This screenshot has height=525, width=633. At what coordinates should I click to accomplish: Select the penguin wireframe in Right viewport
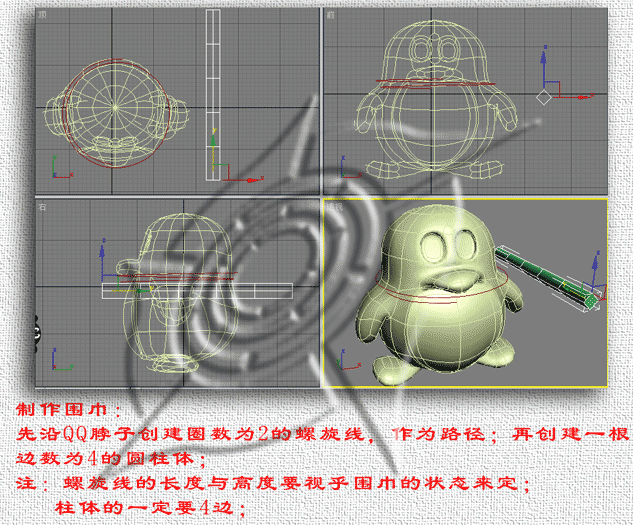pyautogui.click(x=178, y=293)
